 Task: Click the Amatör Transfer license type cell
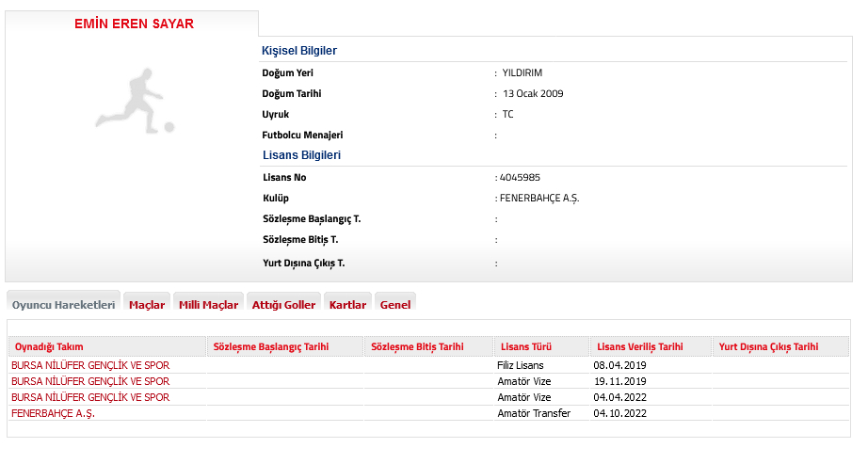(534, 413)
